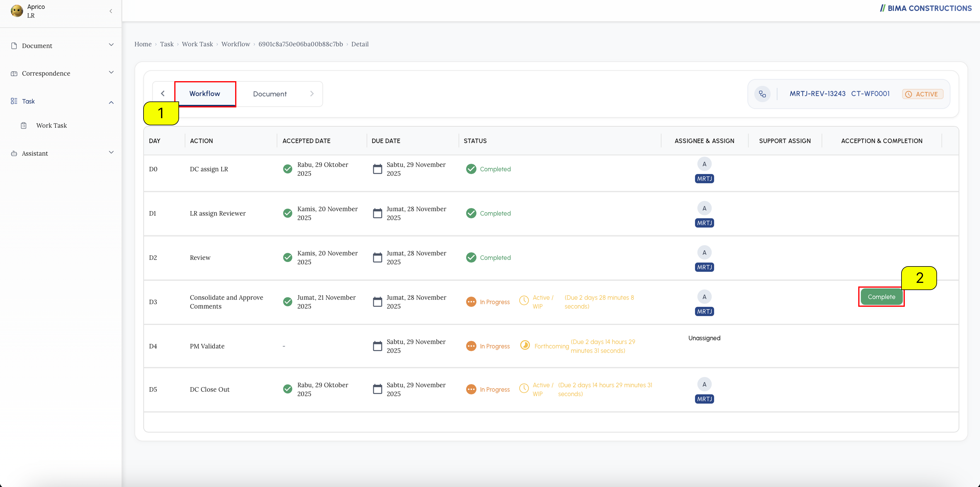Expand the Correspondence menu
This screenshot has width=980, height=487.
(111, 72)
